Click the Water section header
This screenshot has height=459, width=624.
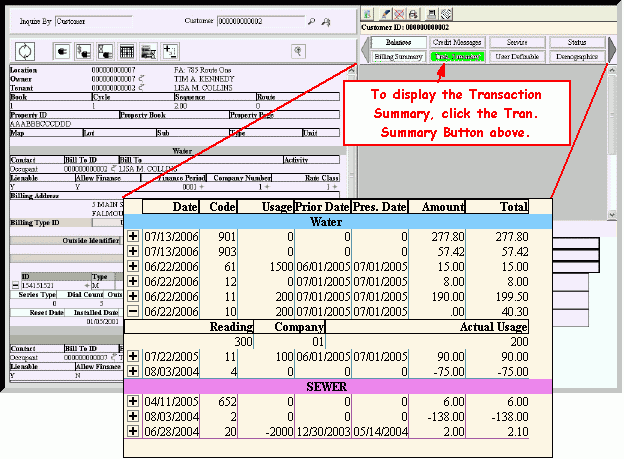click(338, 222)
